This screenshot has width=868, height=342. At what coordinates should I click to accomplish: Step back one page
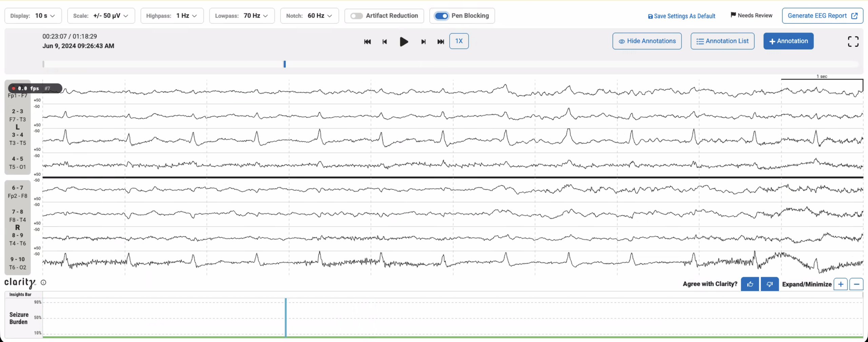click(384, 42)
